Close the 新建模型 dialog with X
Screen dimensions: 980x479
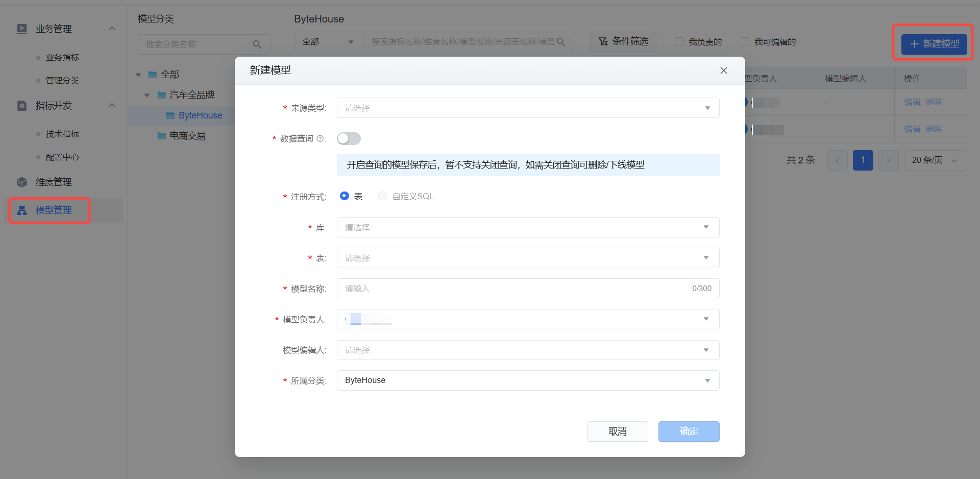click(723, 70)
